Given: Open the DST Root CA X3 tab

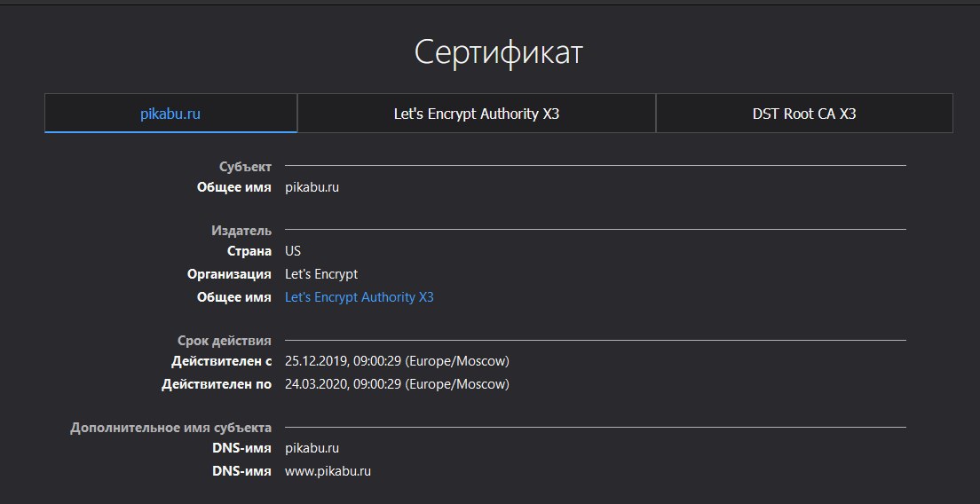Looking at the screenshot, I should 804,114.
